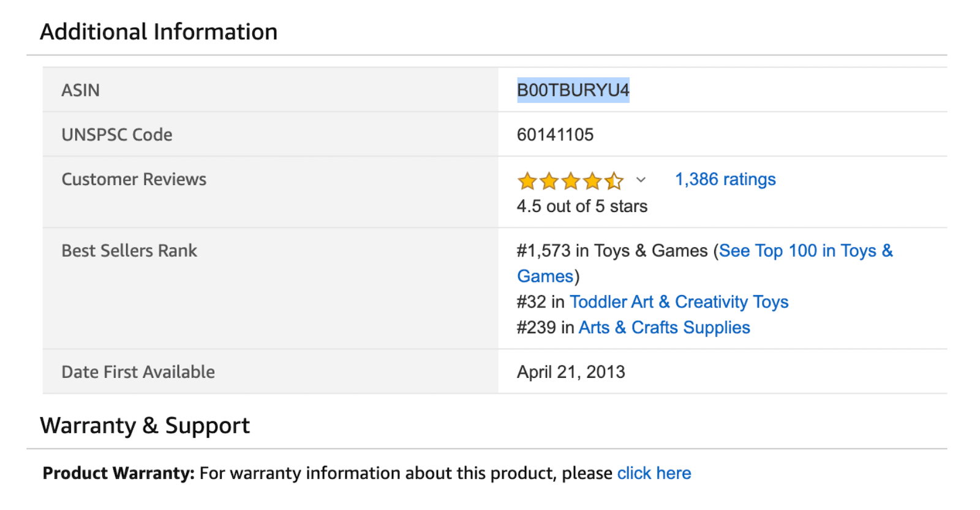Click the half-filled fifth rating star

(x=614, y=181)
